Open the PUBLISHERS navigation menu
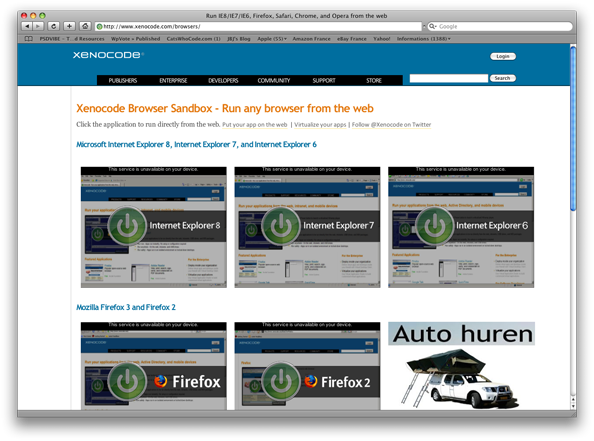594x441 pixels. pyautogui.click(x=123, y=80)
